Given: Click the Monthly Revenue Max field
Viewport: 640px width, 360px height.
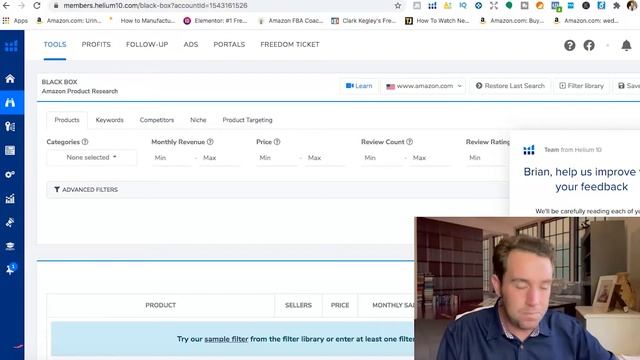Looking at the screenshot, I should point(220,158).
